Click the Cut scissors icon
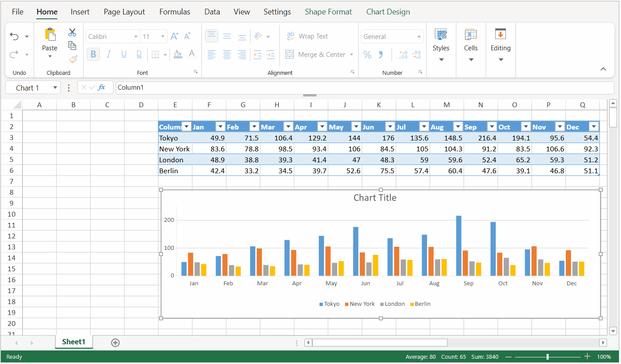This screenshot has width=621, height=364. 72,32
